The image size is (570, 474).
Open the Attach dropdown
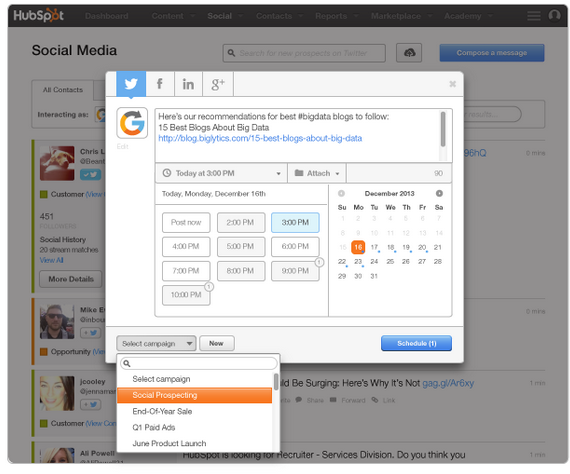tap(317, 173)
